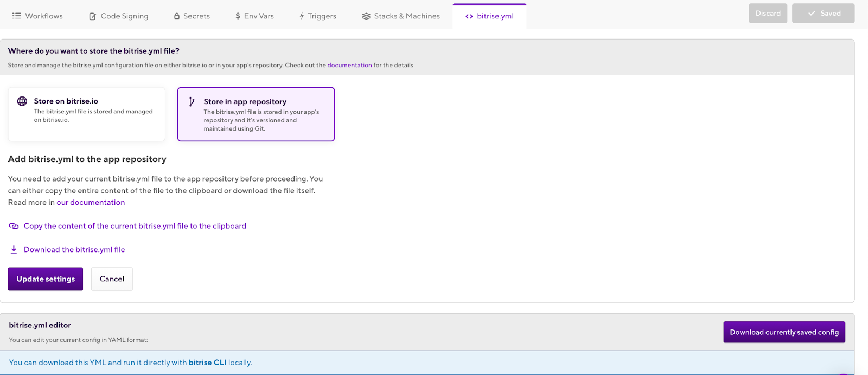Click the Update settings button
The image size is (868, 375).
[x=46, y=279]
